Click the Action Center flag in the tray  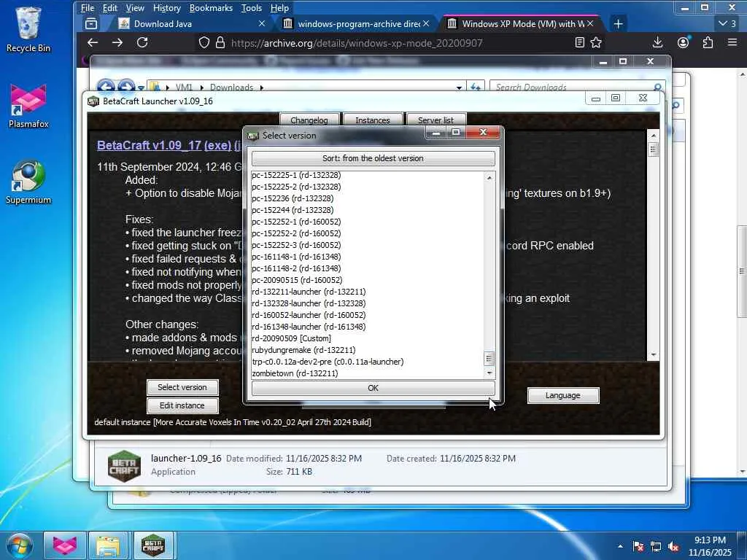[638, 547]
